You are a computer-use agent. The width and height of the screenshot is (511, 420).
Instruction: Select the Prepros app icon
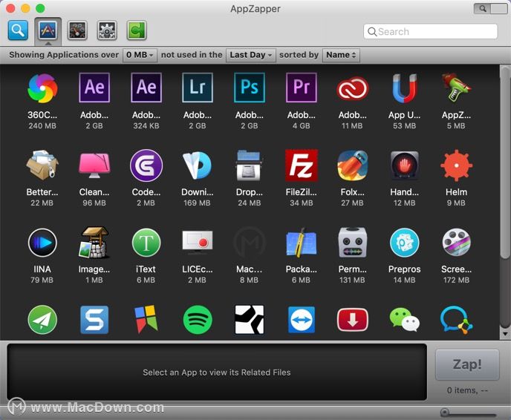(405, 243)
